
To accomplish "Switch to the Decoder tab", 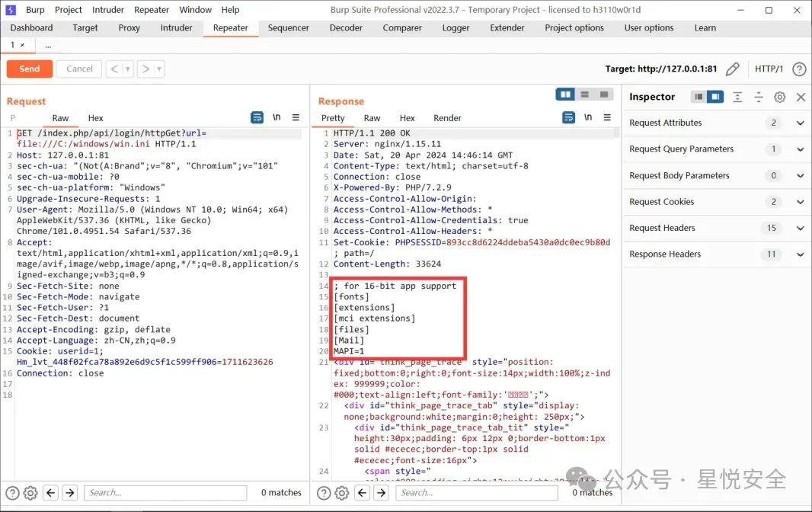I will 346,28.
